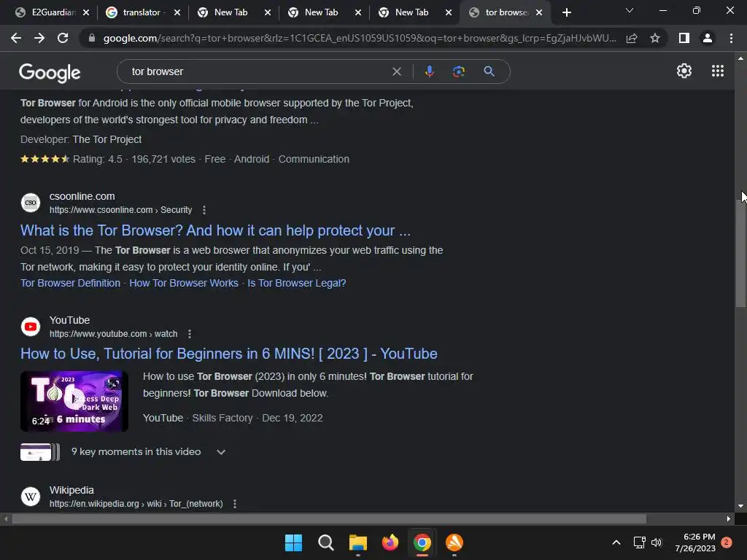Show hidden system tray icons
This screenshot has width=747, height=560.
click(616, 542)
